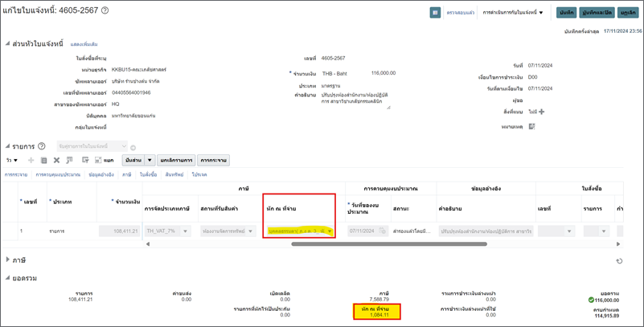Viewport: 644px width, 327px height.
Task: Expand the ภาษี section
Action: pos(9,260)
